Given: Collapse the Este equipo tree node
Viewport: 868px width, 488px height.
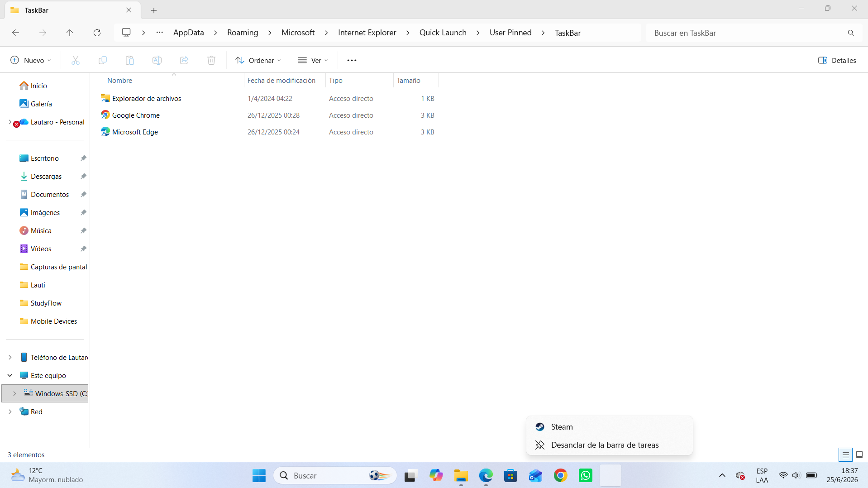Looking at the screenshot, I should click(10, 375).
